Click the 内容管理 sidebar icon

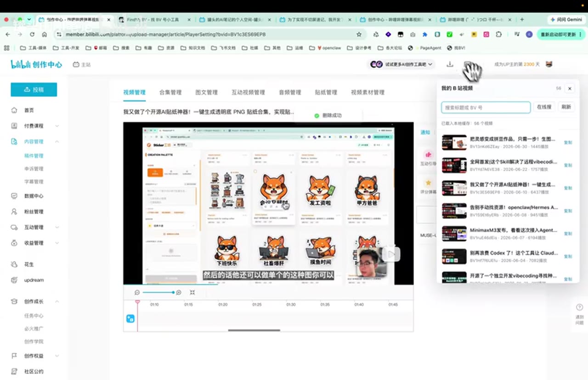(x=14, y=142)
